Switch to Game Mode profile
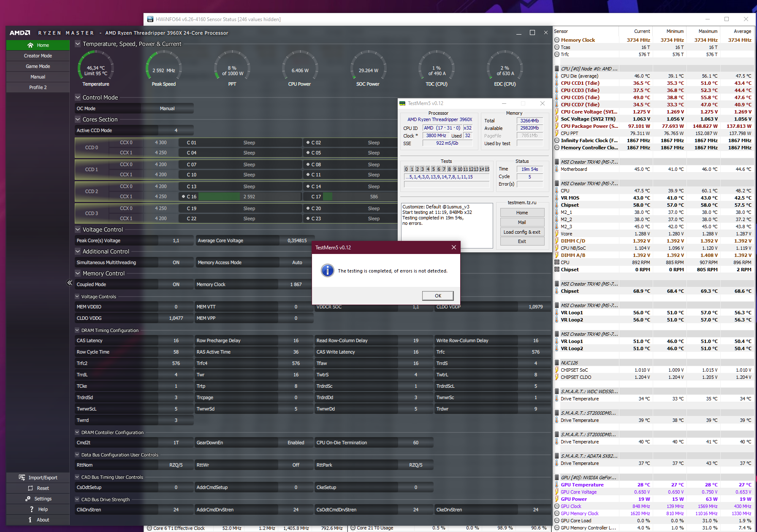The image size is (757, 532). pyautogui.click(x=38, y=66)
